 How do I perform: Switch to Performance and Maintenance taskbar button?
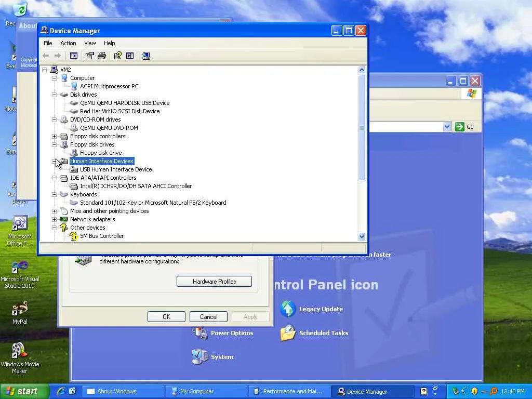(289, 391)
